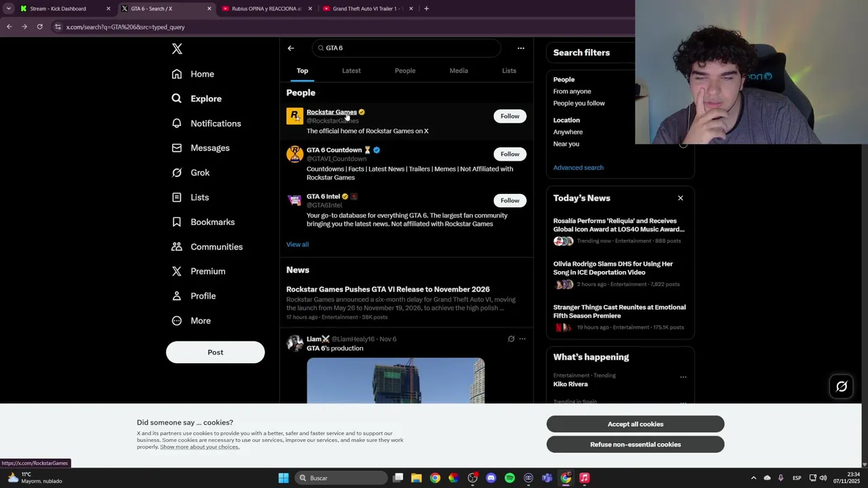Click the browser back arrow
Screen dimensions: 868x488
point(9,27)
